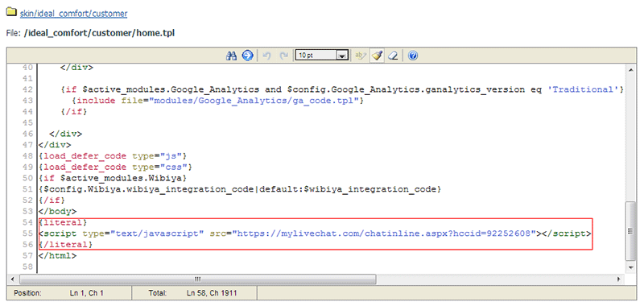Viewport: 644px width, 306px height.
Task: Open the 10 pt font size dropdown
Action: [321, 56]
